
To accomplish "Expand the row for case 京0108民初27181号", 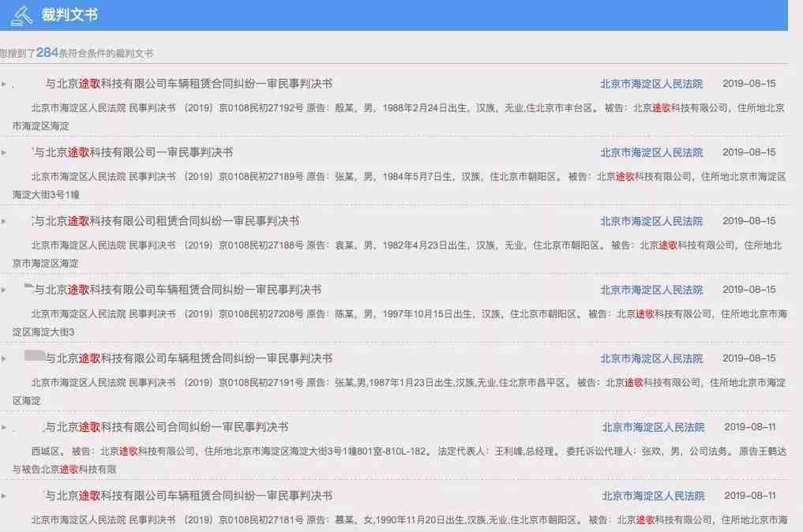I will tap(4, 496).
